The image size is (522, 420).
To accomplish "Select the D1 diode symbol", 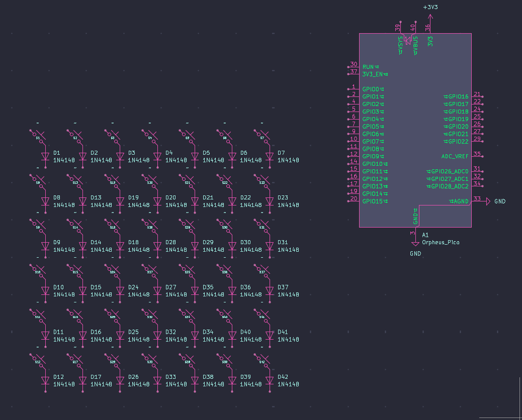I will 45,156.
